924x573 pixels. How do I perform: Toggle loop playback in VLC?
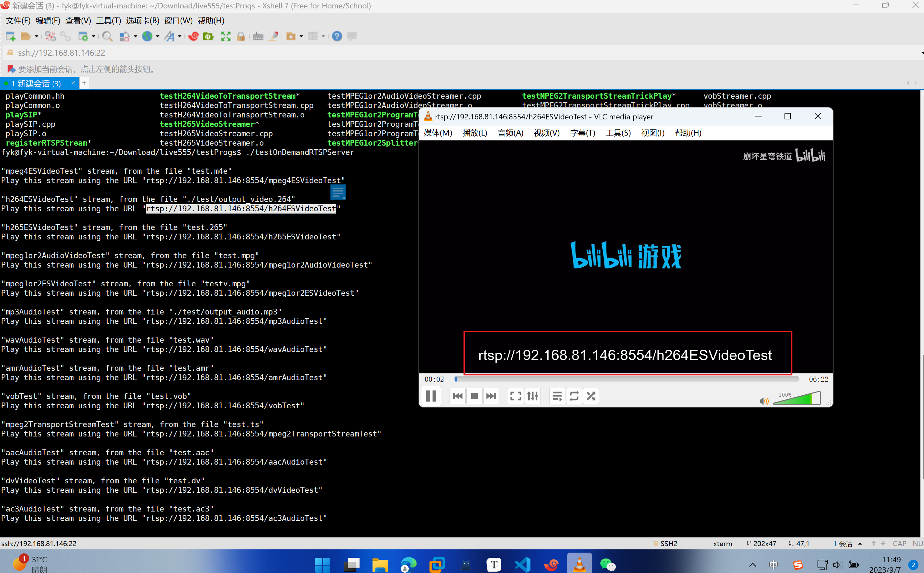point(574,396)
